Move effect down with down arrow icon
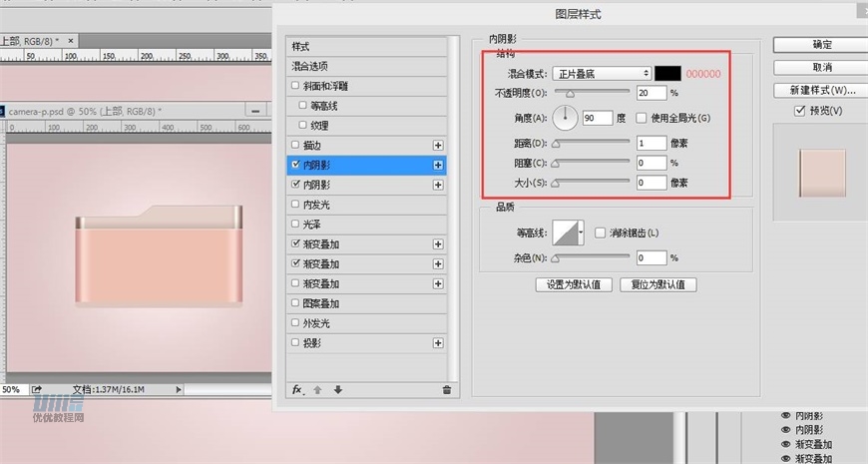The image size is (868, 464). pyautogui.click(x=337, y=390)
